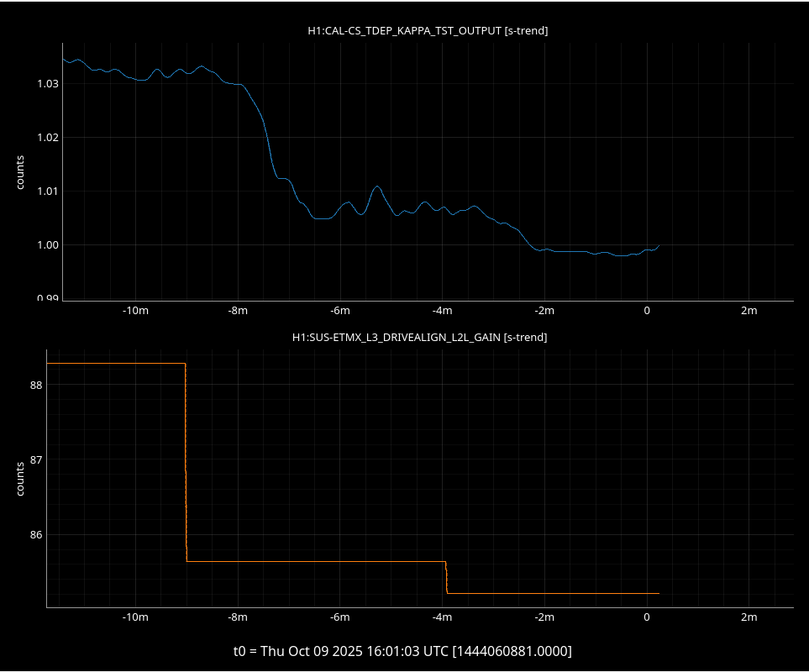Click the -2m tick on the bottom plot's x-axis
This screenshot has width=809, height=672.
click(x=544, y=617)
